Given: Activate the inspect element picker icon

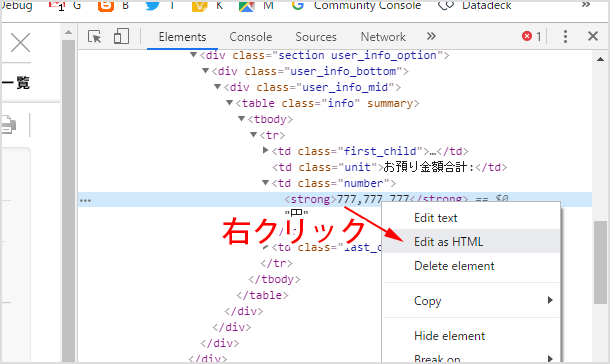Looking at the screenshot, I should pyautogui.click(x=95, y=37).
